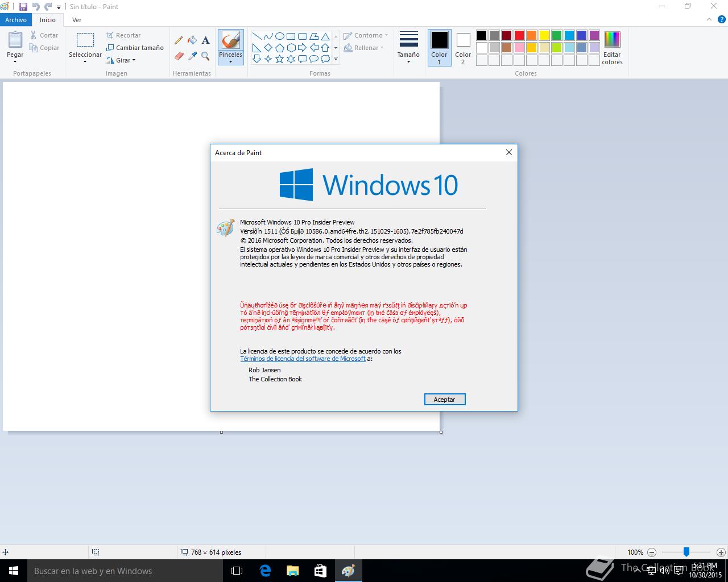This screenshot has height=582, width=728.
Task: Select the Pencil tool
Action: point(179,40)
